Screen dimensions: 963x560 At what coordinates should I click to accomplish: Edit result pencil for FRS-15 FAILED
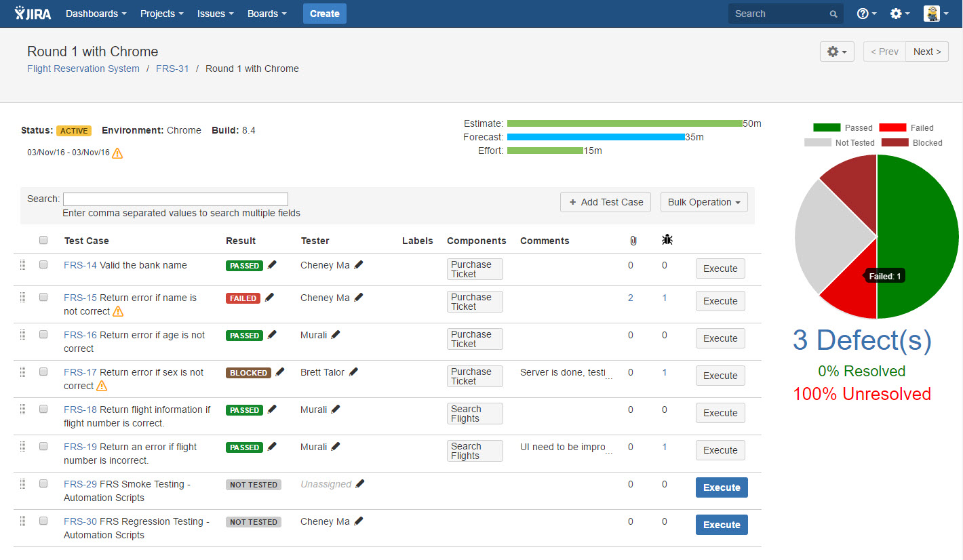(x=270, y=298)
